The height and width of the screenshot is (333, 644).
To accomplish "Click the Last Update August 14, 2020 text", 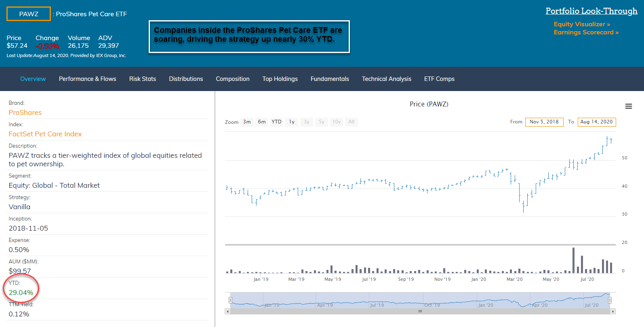I will [66, 55].
